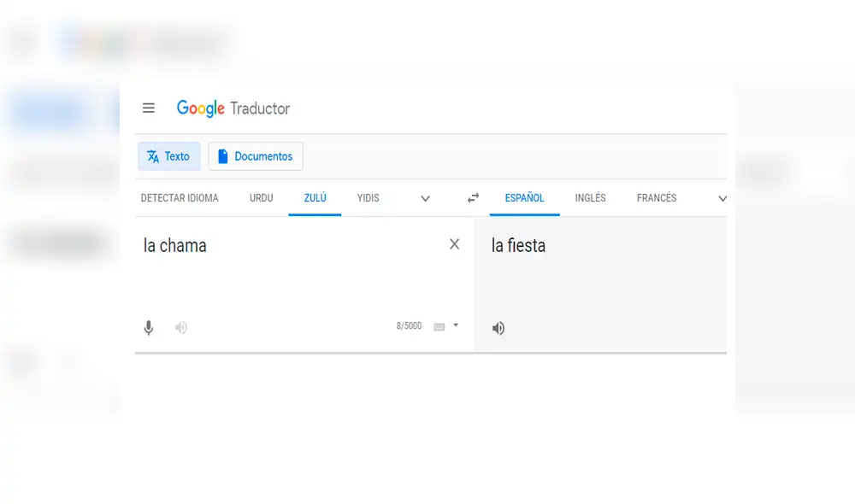This screenshot has width=855, height=504.
Task: Open the Google Traductor home logo
Action: 233,108
